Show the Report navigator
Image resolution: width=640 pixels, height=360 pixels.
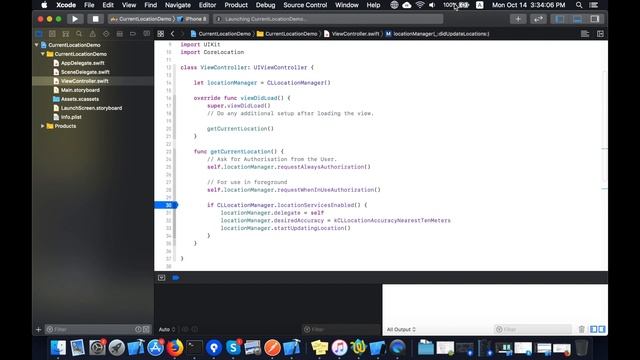point(147,34)
